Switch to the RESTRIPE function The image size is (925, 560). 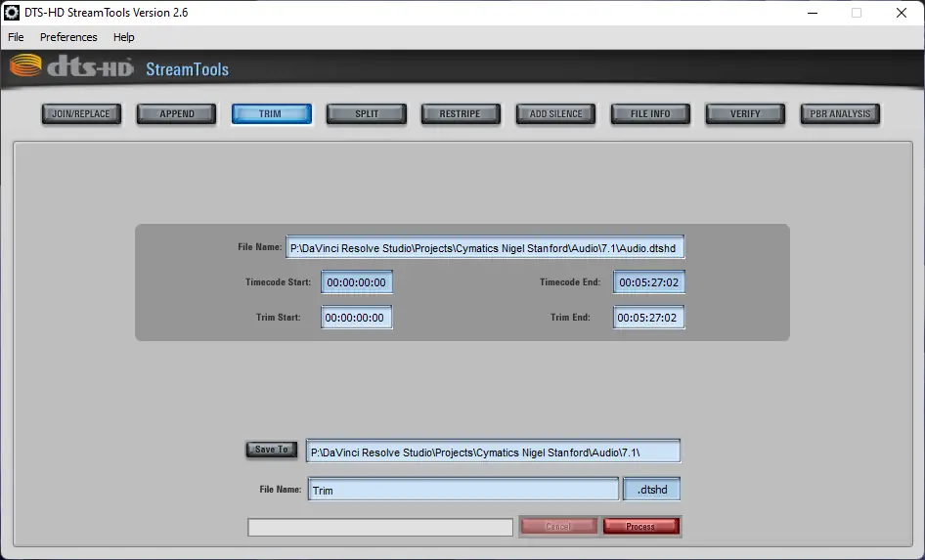coord(461,113)
